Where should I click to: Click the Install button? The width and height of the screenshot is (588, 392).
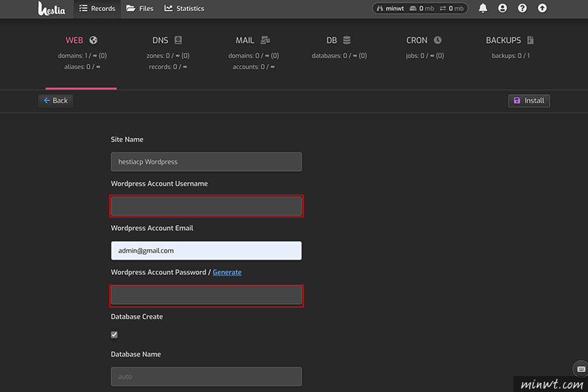tap(529, 100)
